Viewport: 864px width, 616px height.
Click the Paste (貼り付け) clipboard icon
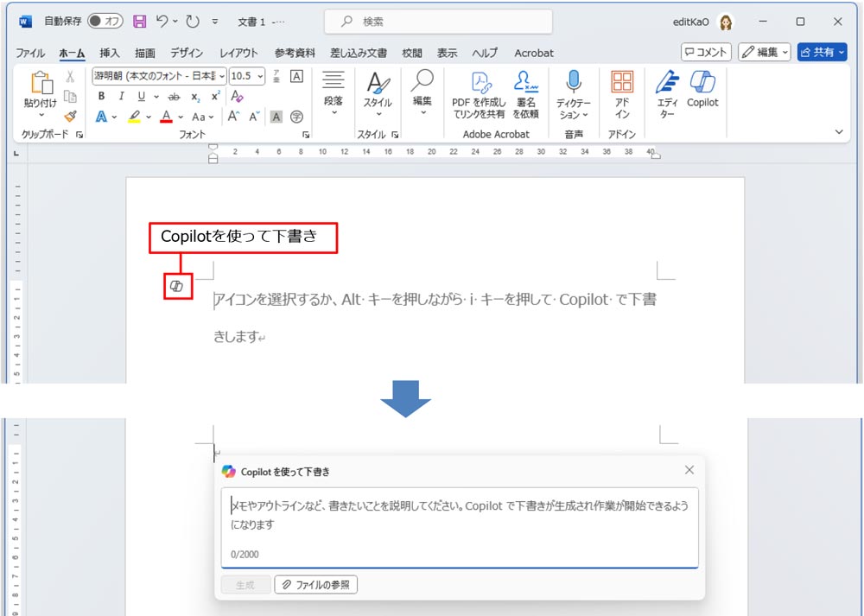[41, 83]
